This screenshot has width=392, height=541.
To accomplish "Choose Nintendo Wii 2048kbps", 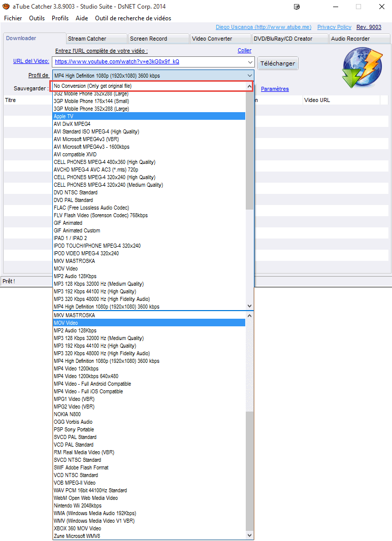I will (x=149, y=505).
